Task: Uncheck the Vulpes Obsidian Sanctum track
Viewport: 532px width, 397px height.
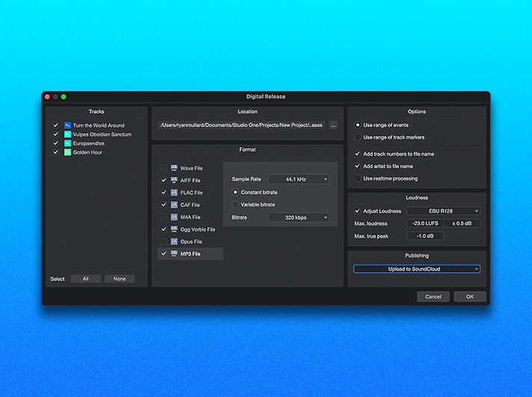Action: [x=55, y=135]
